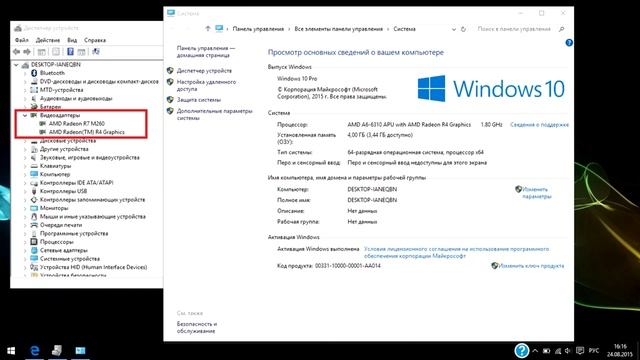Click Refresh icon in System address bar
The height and width of the screenshot is (360, 640).
(463, 29)
